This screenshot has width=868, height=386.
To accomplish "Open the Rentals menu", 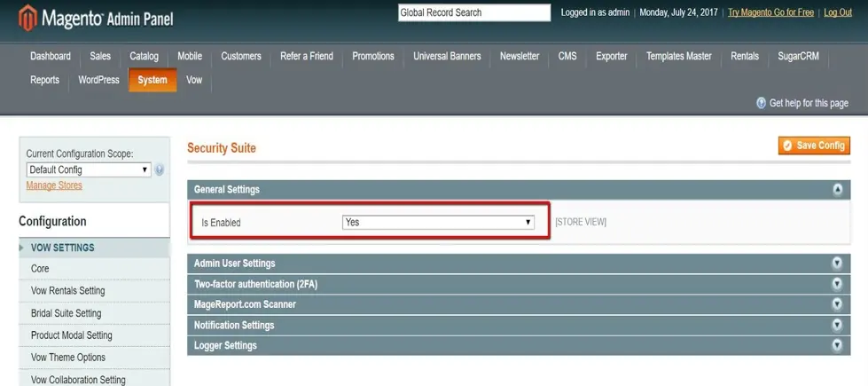I will coord(745,56).
